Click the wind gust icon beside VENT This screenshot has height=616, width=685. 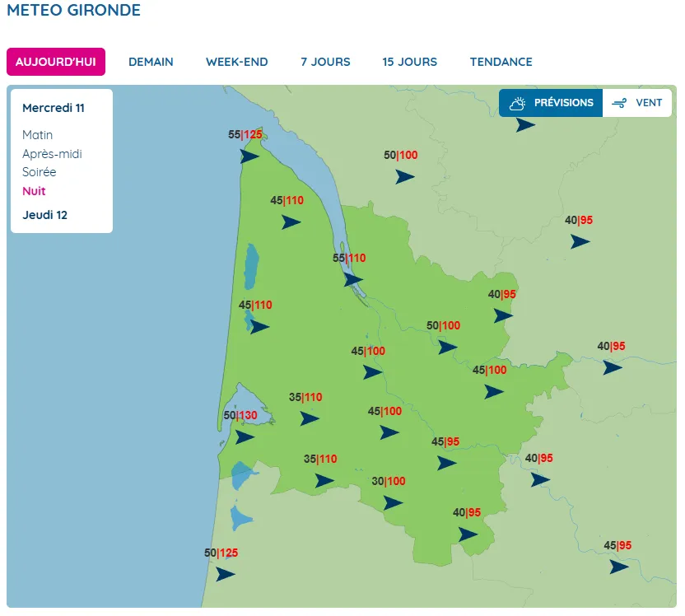click(x=620, y=103)
